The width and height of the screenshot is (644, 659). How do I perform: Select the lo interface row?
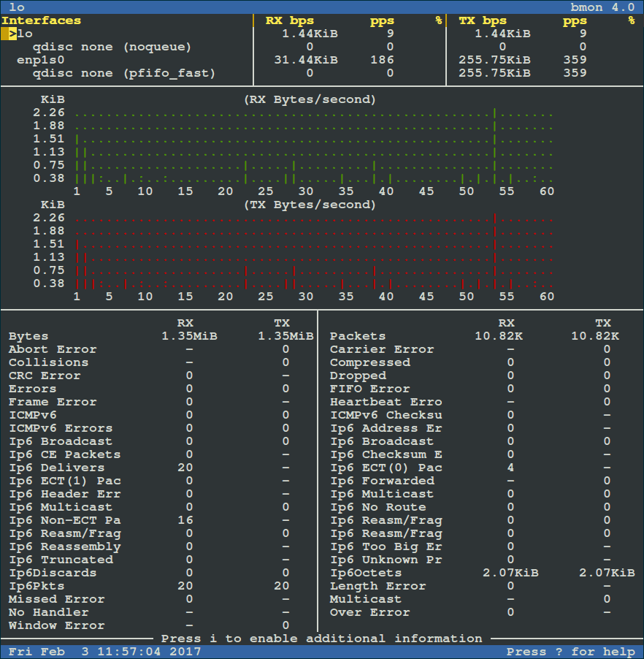25,33
